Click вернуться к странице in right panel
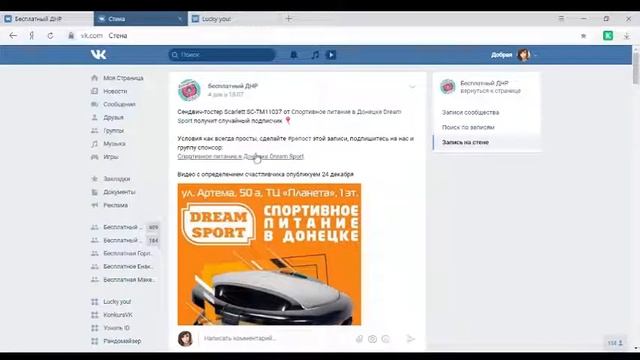This screenshot has width=640, height=360. (x=491, y=91)
